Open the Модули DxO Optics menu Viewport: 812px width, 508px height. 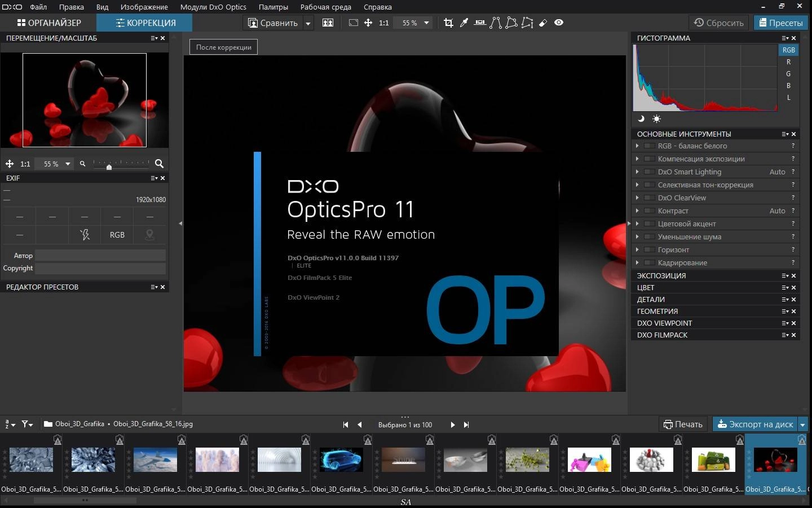coord(213,7)
